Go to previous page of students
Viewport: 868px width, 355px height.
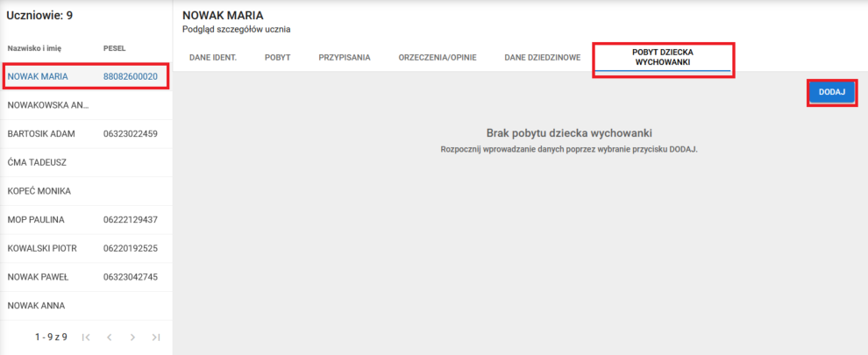pyautogui.click(x=110, y=337)
